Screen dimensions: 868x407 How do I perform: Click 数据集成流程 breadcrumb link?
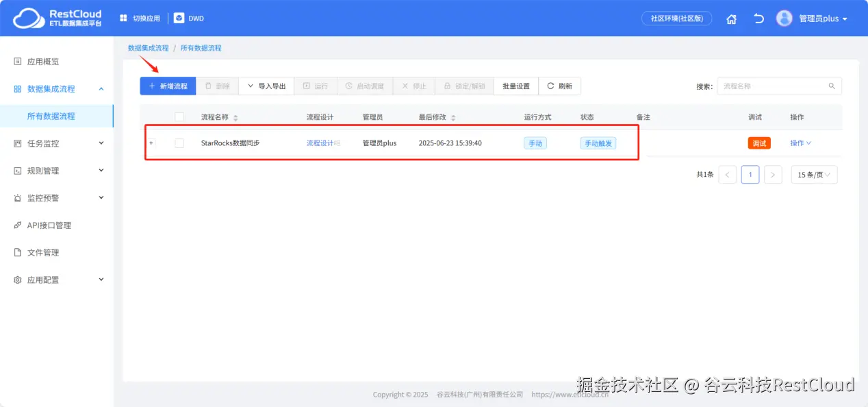point(148,48)
